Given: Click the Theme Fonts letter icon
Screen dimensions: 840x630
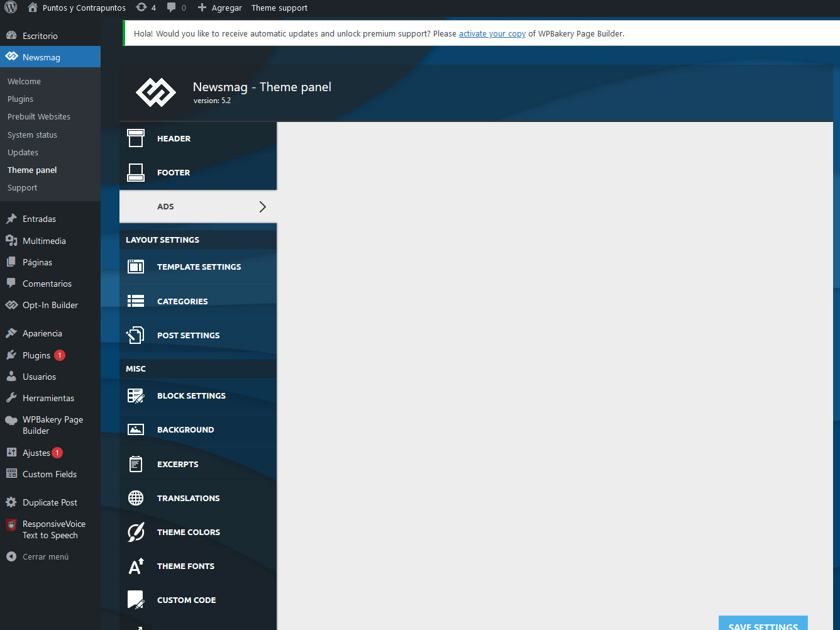Looking at the screenshot, I should click(x=136, y=566).
